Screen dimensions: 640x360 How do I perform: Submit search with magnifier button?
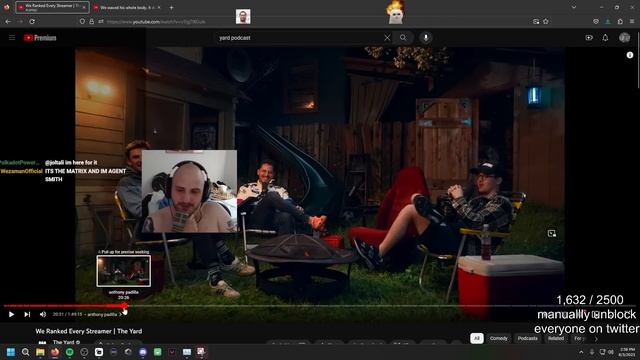(403, 38)
